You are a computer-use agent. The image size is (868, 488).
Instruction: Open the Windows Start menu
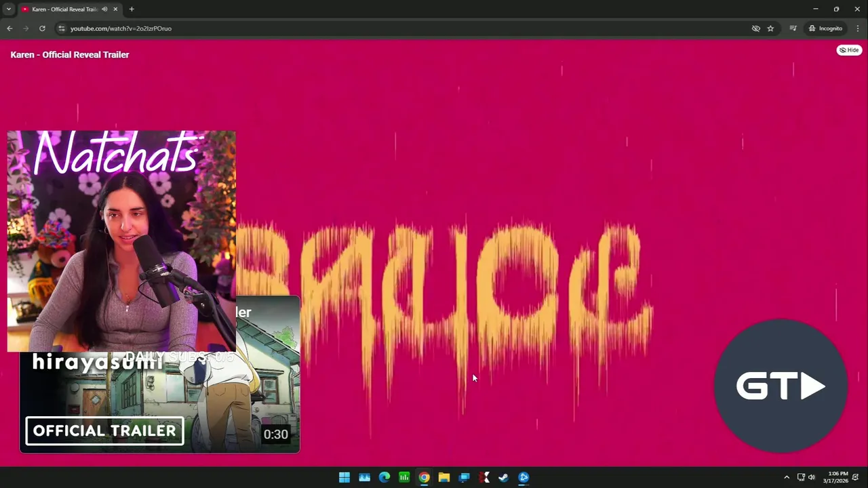coord(344,477)
